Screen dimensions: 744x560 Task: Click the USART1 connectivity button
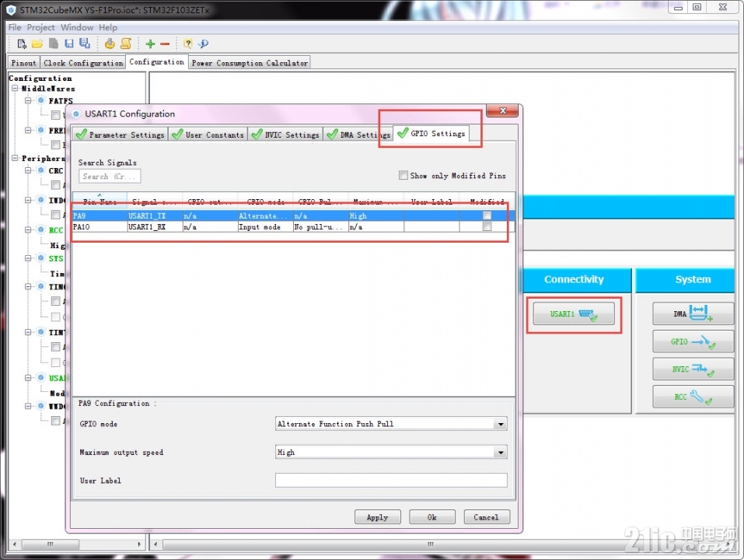pos(574,314)
